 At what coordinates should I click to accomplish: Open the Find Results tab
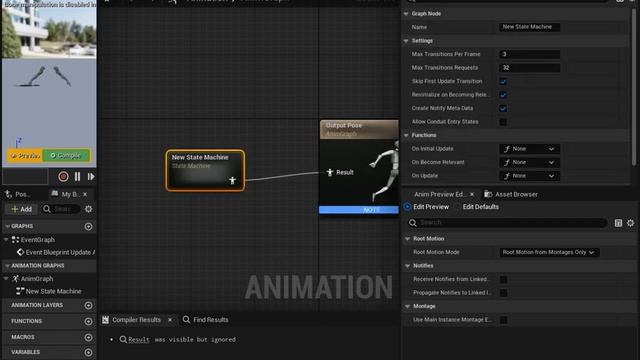click(x=206, y=320)
